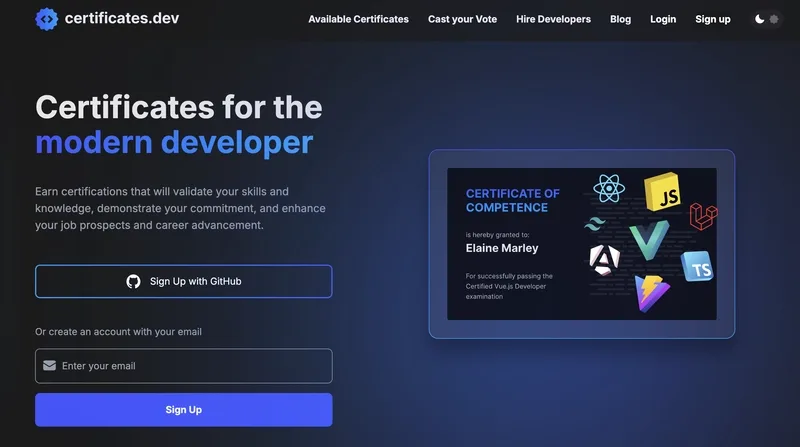
Task: Click the Certificate of Competence heading
Action: click(512, 201)
